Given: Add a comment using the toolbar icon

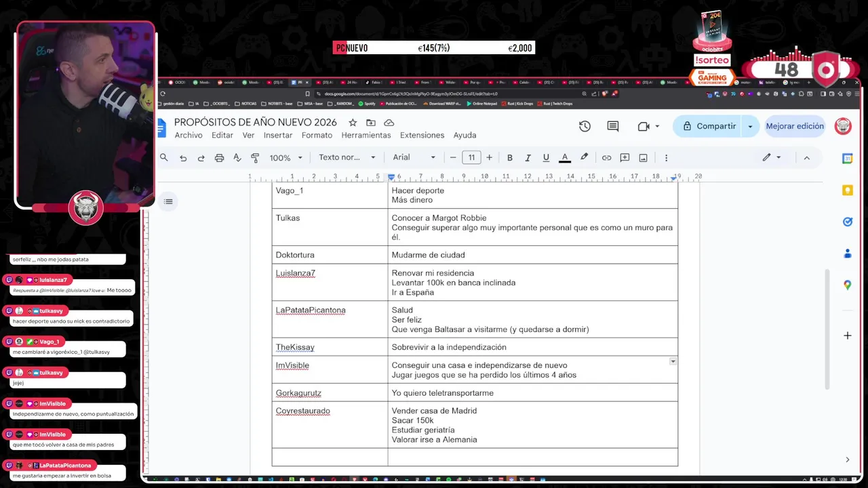Looking at the screenshot, I should tap(625, 158).
